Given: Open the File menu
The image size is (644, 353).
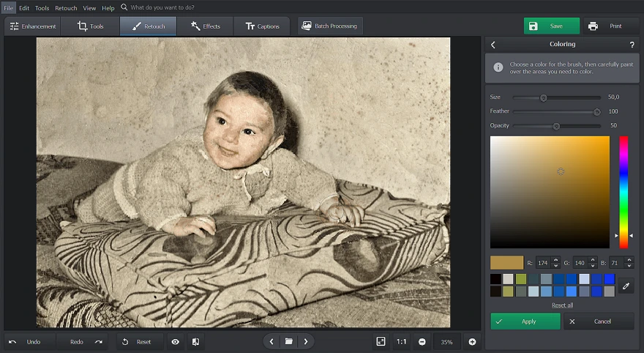Looking at the screenshot, I should pos(8,8).
